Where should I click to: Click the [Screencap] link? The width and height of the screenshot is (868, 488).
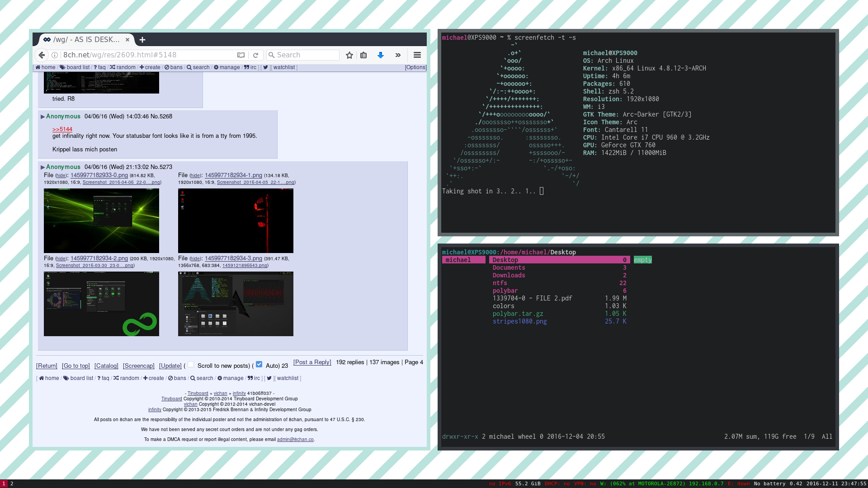(x=139, y=366)
